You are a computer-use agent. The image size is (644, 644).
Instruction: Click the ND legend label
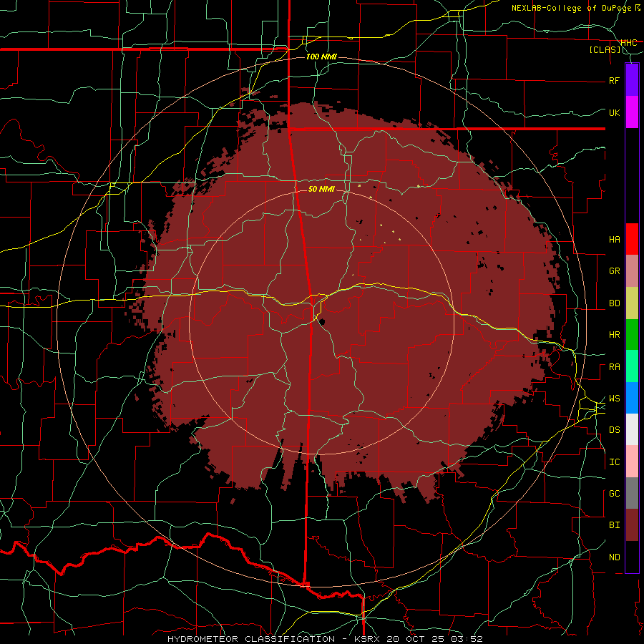pos(614,557)
